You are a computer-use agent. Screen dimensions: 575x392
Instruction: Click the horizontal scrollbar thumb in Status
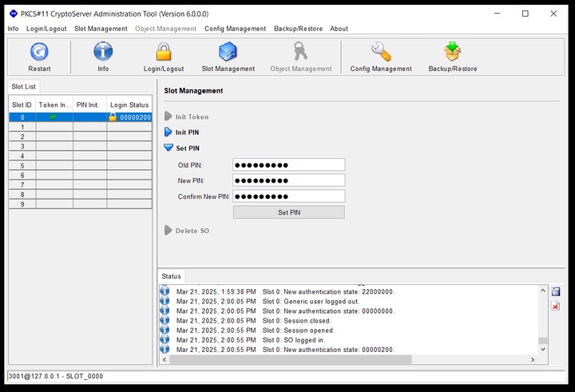pos(291,360)
